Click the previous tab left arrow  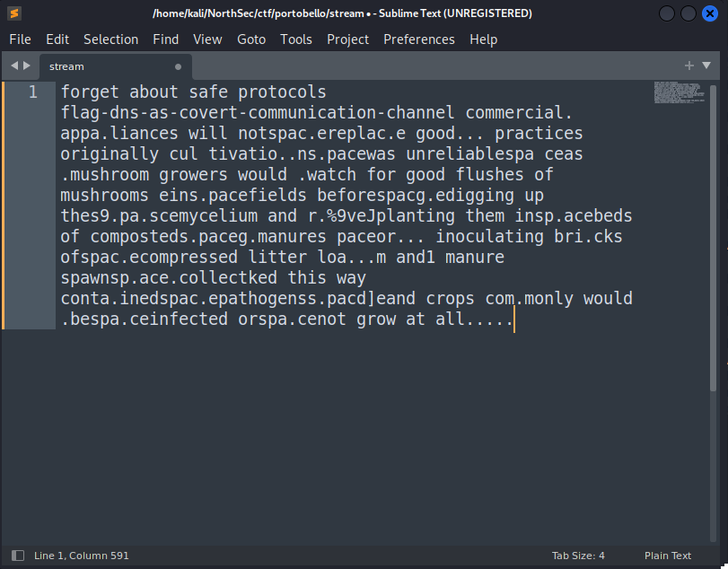[x=14, y=66]
